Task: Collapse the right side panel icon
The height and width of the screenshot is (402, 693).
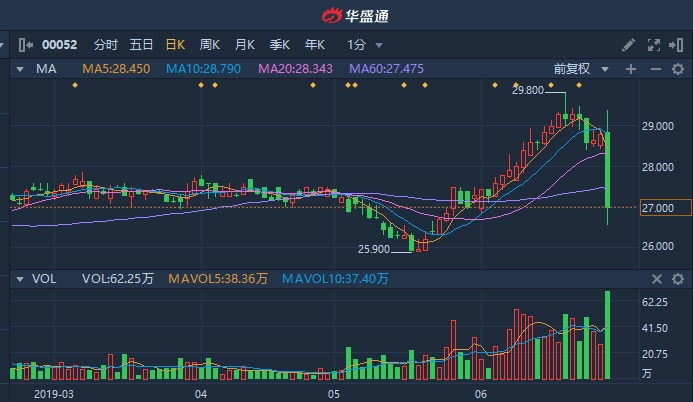Action: pyautogui.click(x=676, y=45)
